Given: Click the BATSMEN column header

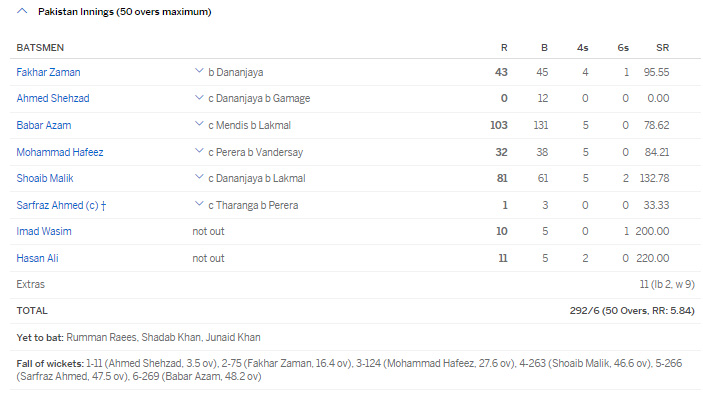Looking at the screenshot, I should click(40, 48).
